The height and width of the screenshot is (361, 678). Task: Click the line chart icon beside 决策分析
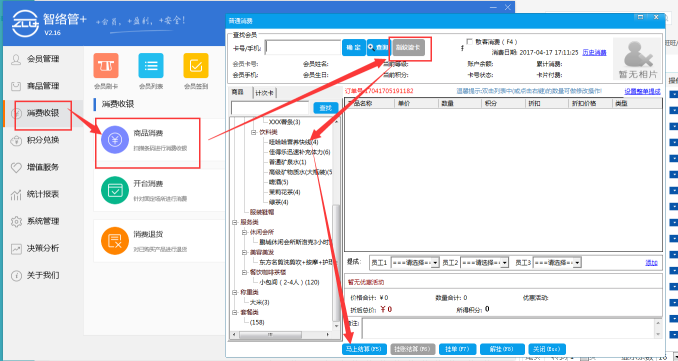(x=16, y=249)
